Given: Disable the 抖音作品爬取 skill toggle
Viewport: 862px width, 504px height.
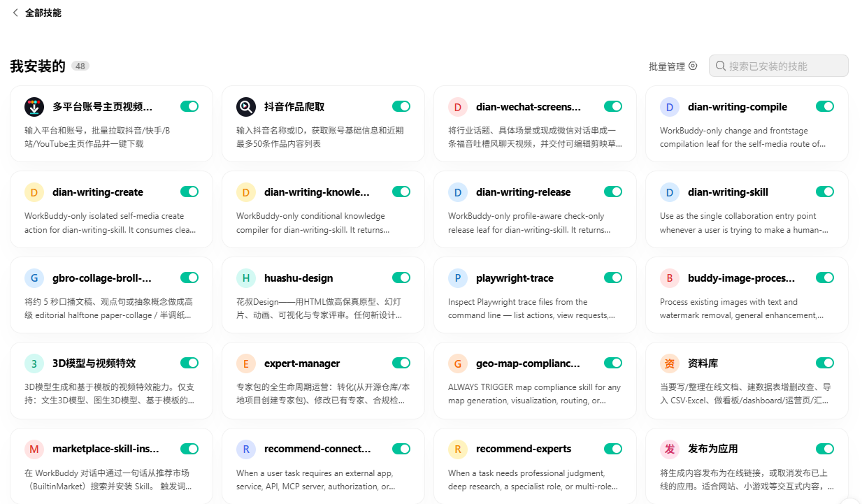Looking at the screenshot, I should (401, 106).
